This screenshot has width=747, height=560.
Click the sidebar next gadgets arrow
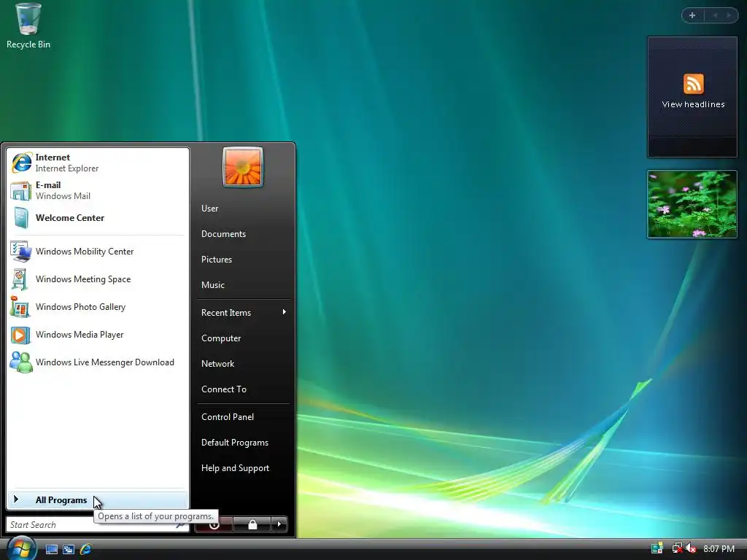pyautogui.click(x=729, y=15)
